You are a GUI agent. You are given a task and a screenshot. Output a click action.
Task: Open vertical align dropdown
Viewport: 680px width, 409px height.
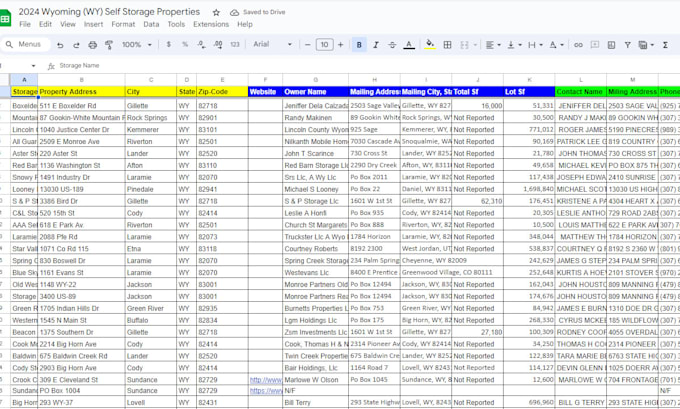tap(514, 45)
